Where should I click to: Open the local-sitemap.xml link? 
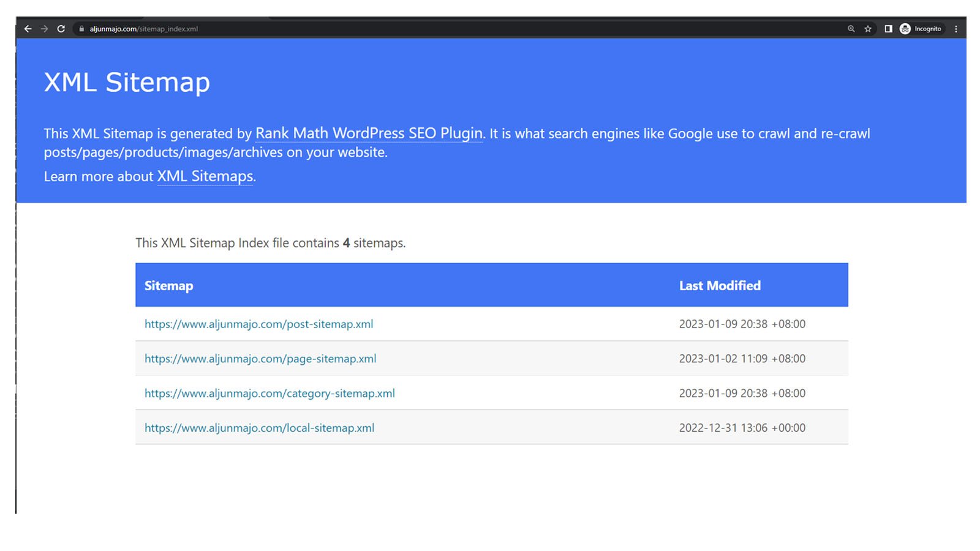click(259, 427)
